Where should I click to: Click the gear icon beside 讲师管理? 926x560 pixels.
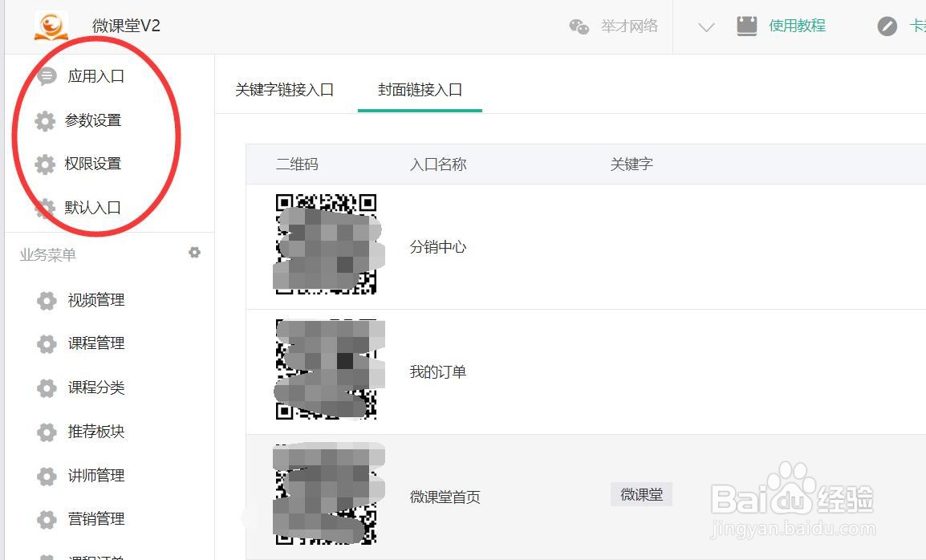click(47, 476)
